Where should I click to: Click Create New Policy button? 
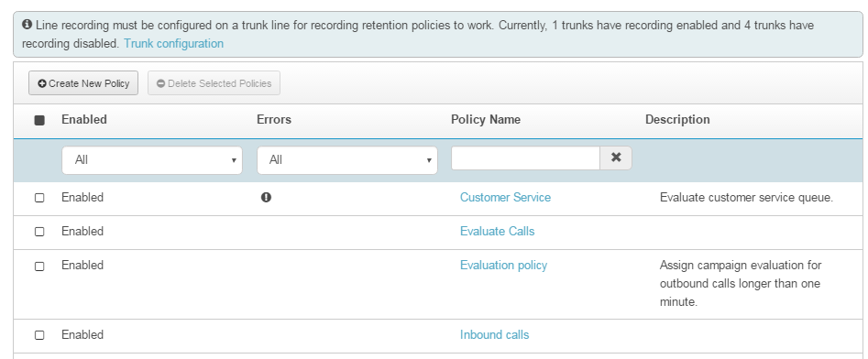[83, 83]
